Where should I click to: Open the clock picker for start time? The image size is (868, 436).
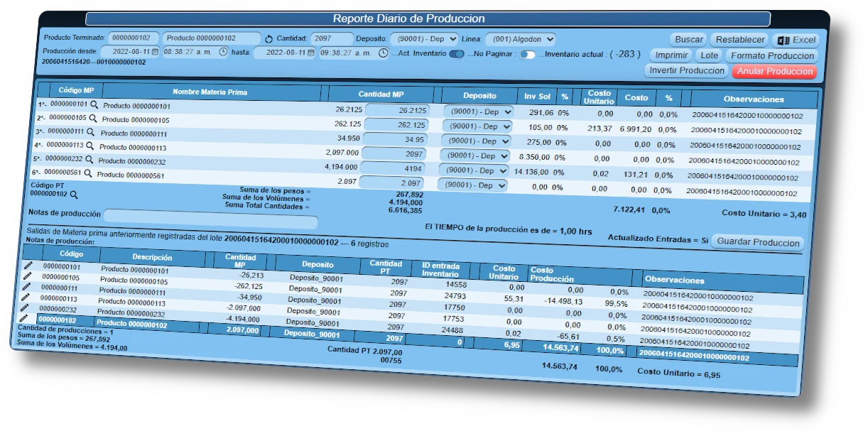tap(223, 52)
